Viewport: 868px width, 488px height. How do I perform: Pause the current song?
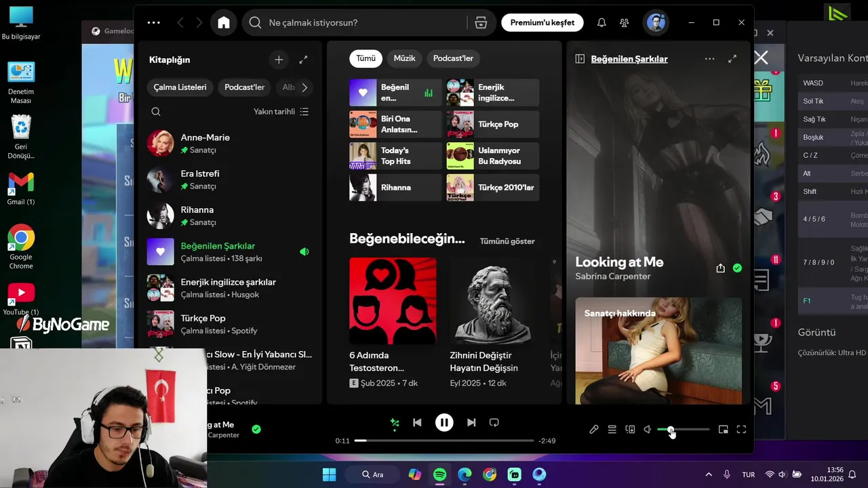pos(444,422)
